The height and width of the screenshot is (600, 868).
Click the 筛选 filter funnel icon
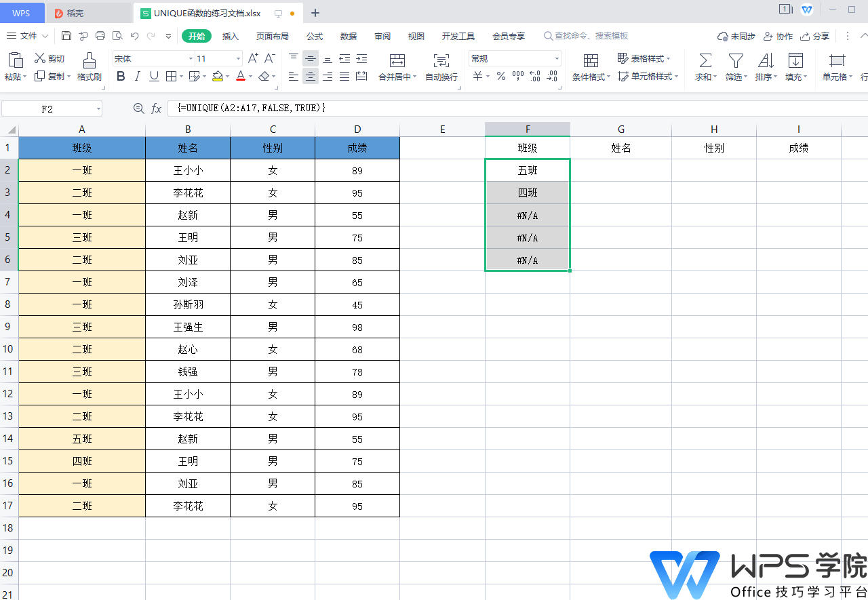pos(736,60)
